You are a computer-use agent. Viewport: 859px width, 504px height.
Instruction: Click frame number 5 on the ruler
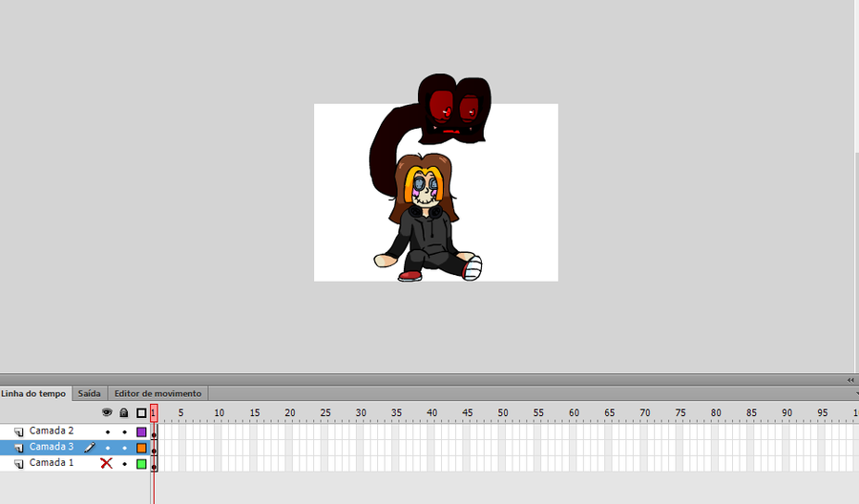tap(180, 413)
